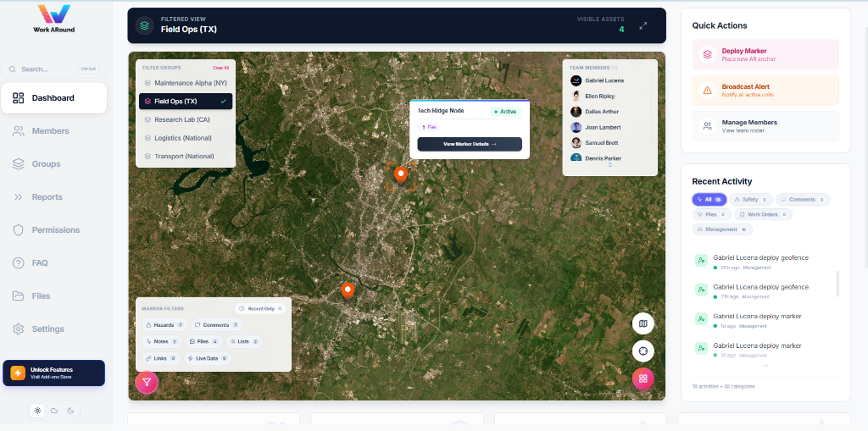The image size is (868, 431).
Task: Click Deploy Marker quick action
Action: (765, 54)
